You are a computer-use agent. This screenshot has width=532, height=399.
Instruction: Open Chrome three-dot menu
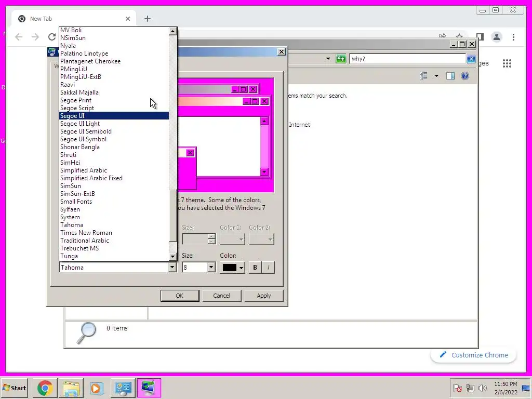[513, 37]
